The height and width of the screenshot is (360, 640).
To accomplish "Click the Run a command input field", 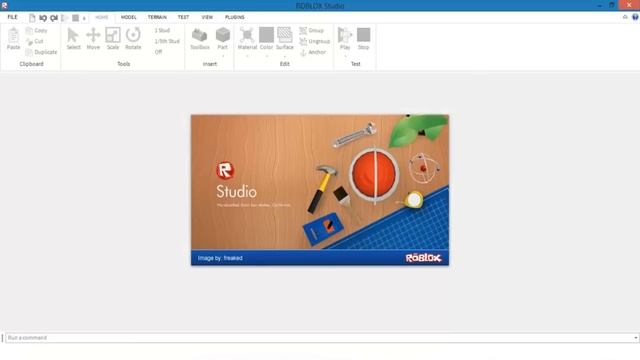I will pyautogui.click(x=318, y=338).
